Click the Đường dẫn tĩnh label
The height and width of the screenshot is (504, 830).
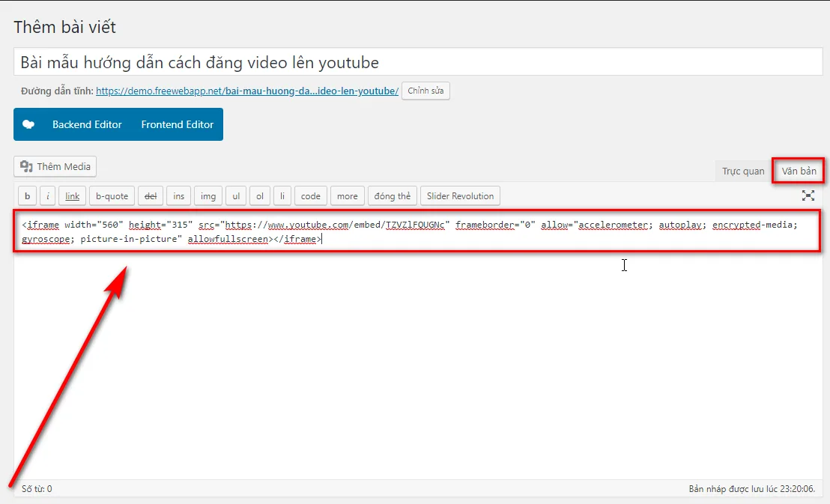(x=57, y=91)
